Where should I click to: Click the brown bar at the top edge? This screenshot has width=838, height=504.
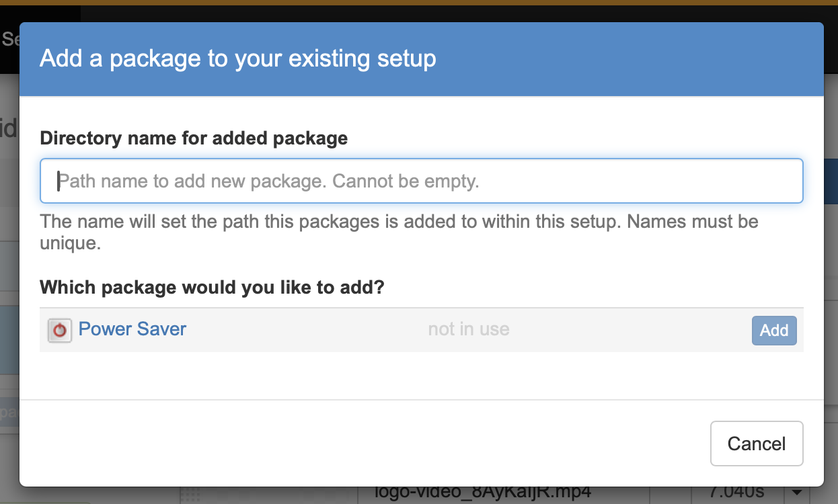tap(419, 3)
